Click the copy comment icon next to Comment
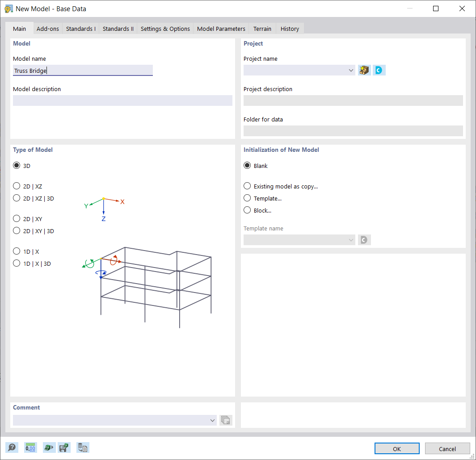 (226, 420)
